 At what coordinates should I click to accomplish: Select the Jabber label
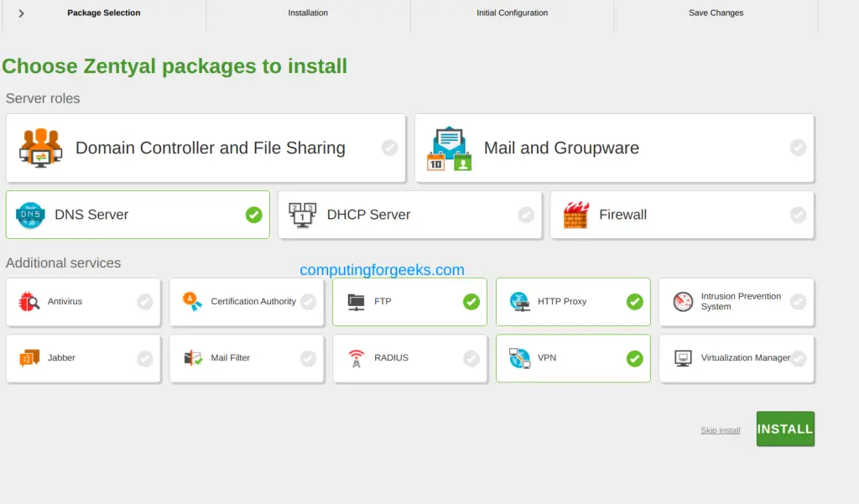point(61,358)
